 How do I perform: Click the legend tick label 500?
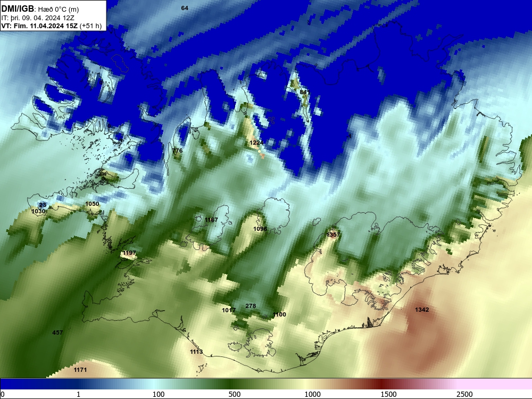(235, 394)
